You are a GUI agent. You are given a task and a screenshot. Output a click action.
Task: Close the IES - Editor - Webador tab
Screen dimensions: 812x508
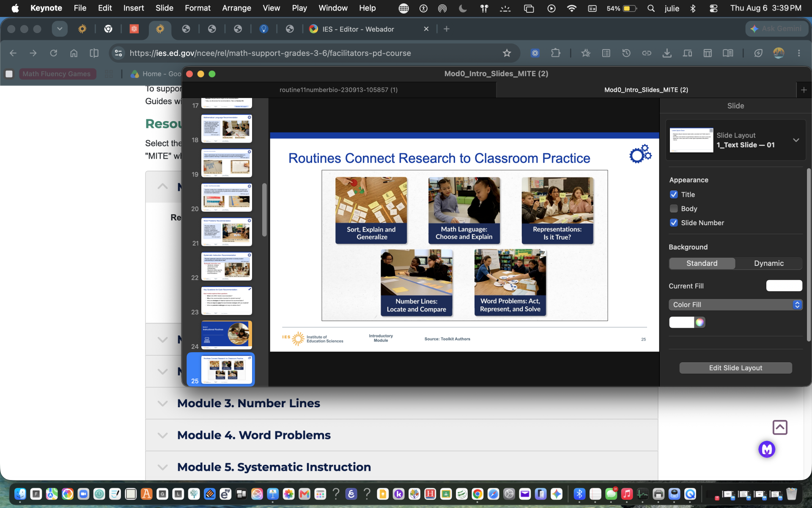[x=426, y=29]
